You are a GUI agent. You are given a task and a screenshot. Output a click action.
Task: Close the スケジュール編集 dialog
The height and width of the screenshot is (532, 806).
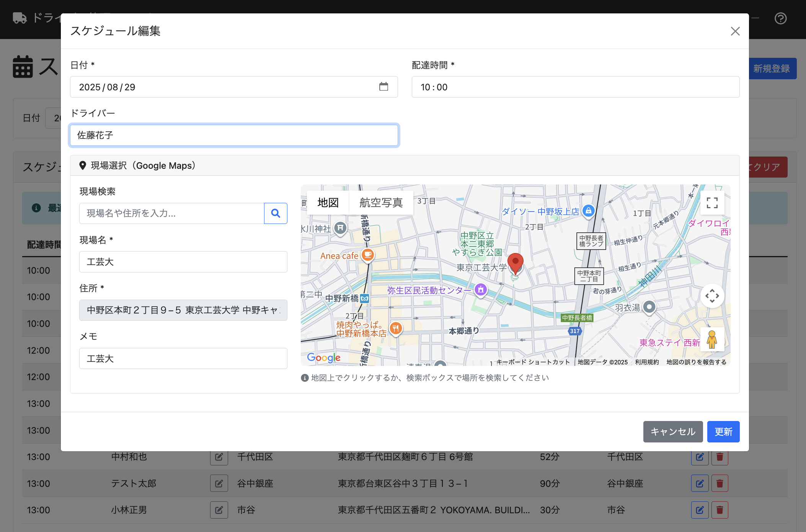click(x=735, y=31)
